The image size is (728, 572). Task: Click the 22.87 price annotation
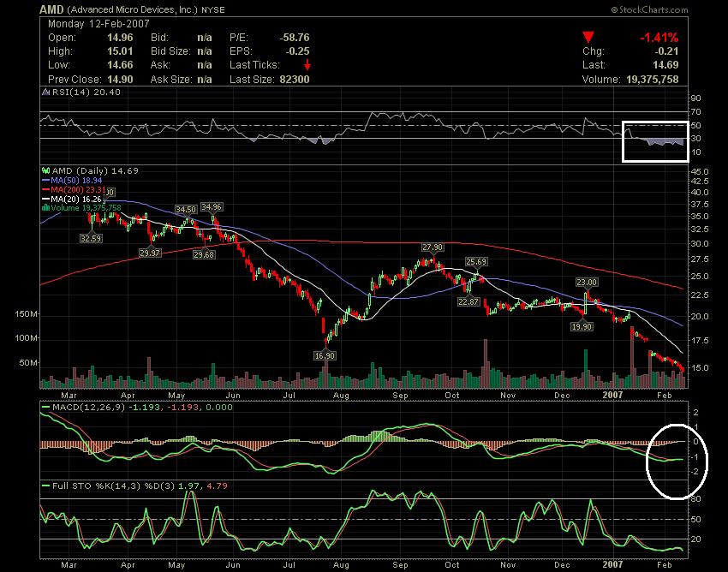pos(468,301)
